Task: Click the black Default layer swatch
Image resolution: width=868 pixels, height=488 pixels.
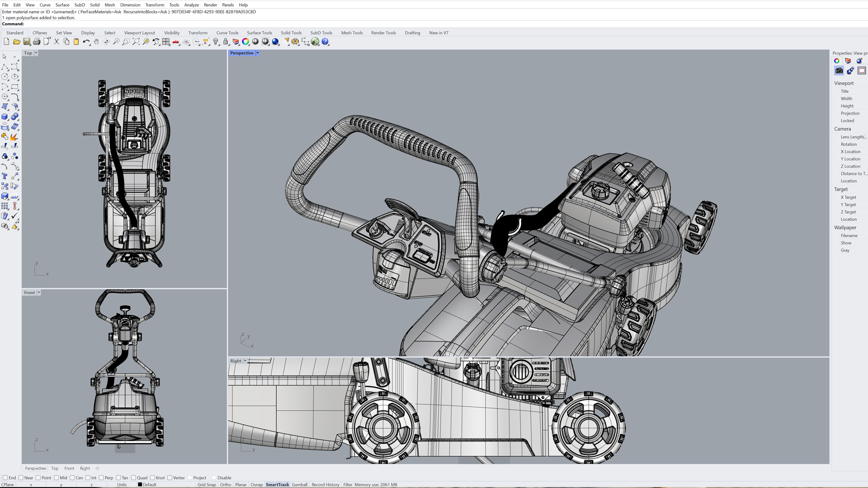Action: pyautogui.click(x=140, y=484)
